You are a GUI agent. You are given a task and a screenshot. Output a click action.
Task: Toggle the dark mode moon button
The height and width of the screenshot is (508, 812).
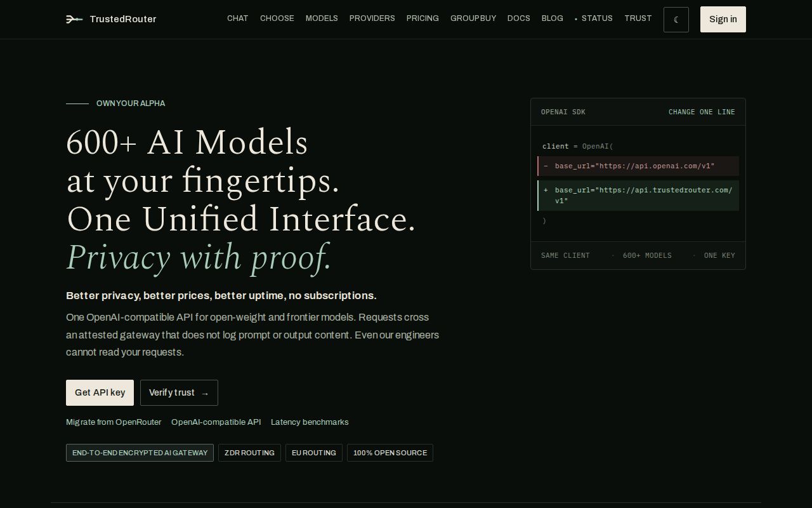pyautogui.click(x=676, y=20)
